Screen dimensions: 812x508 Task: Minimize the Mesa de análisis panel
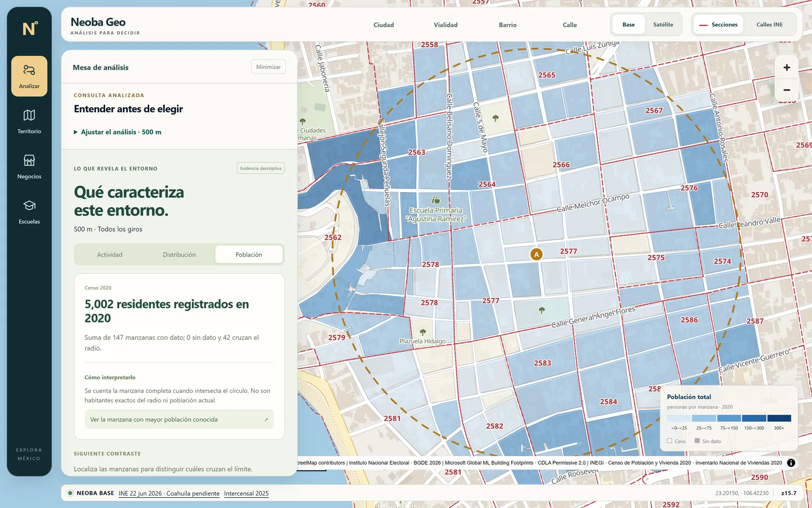(x=268, y=67)
